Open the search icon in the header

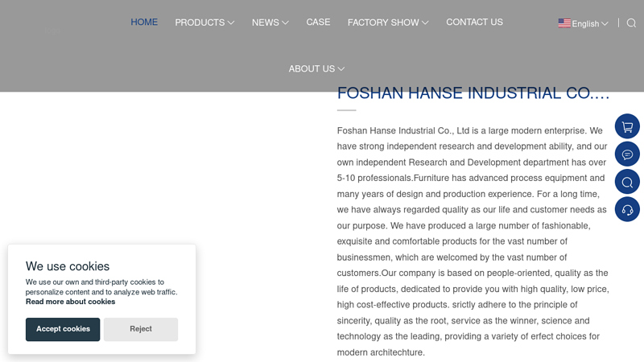pyautogui.click(x=631, y=23)
